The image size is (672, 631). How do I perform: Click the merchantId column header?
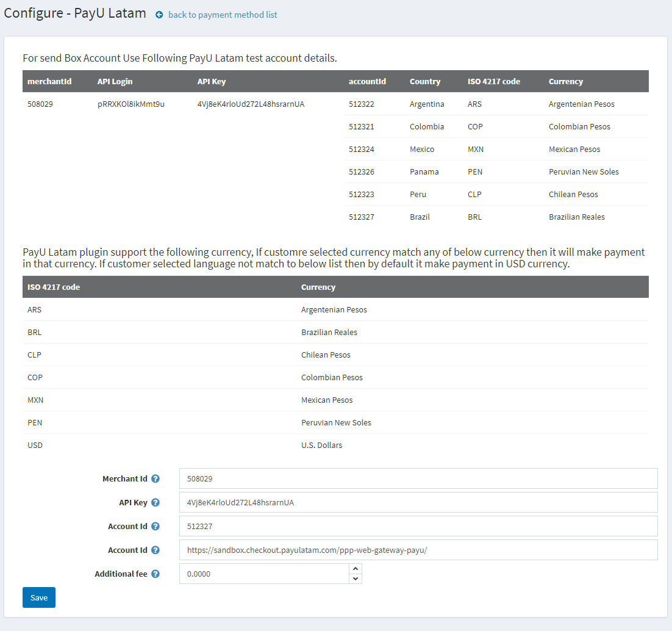click(50, 82)
